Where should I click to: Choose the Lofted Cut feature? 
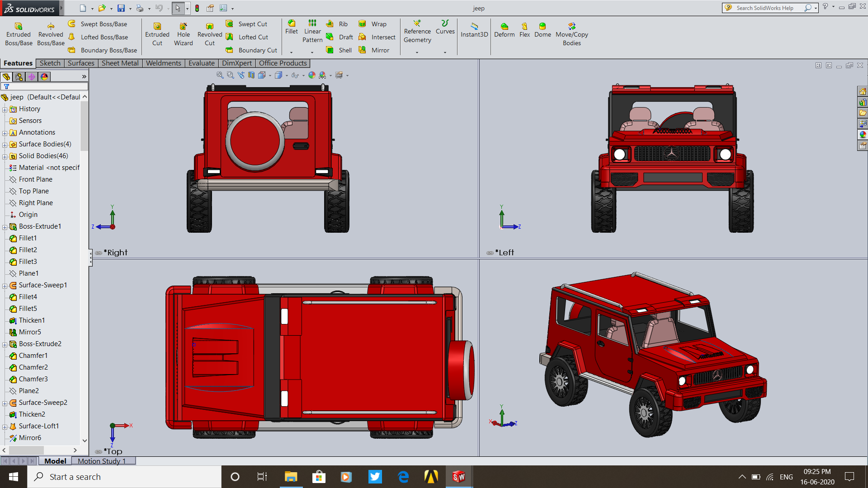(247, 37)
